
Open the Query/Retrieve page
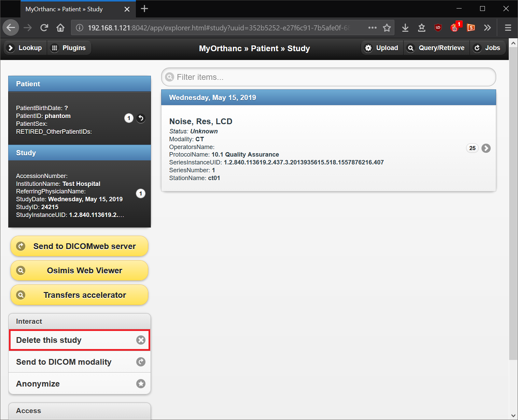click(436, 48)
